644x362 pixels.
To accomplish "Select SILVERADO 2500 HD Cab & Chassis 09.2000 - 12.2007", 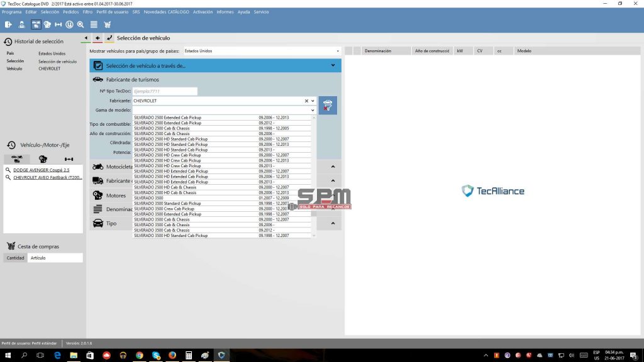I will [222, 187].
